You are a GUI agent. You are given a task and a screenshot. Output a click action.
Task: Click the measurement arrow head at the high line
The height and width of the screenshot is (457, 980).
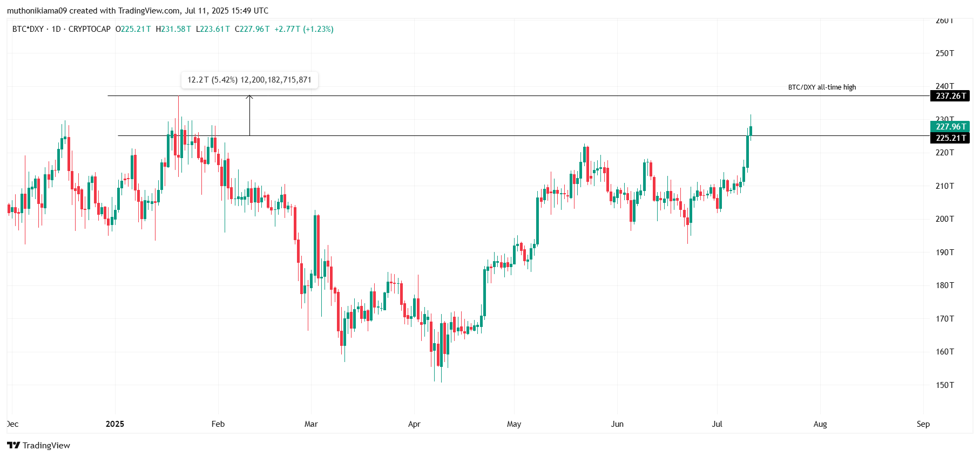[x=249, y=97]
